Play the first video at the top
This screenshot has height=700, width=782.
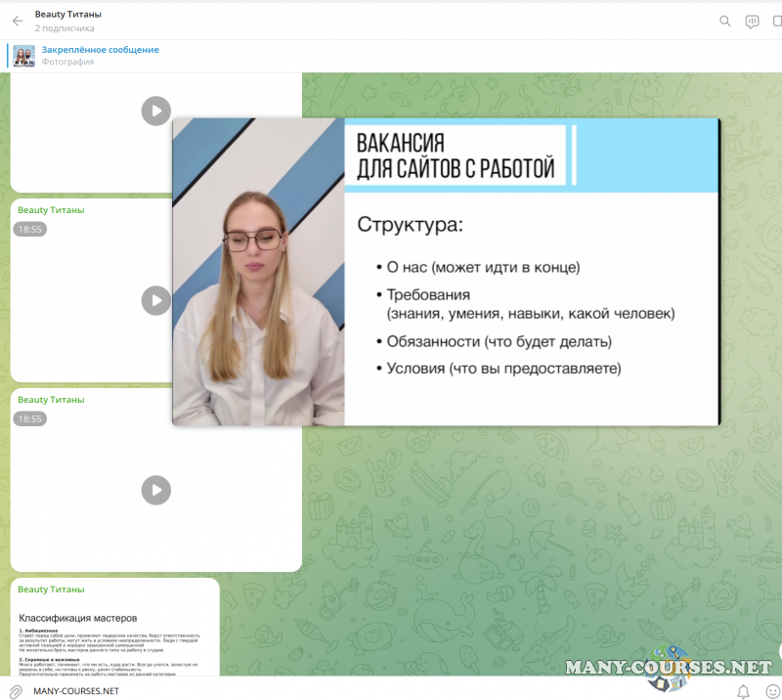click(155, 110)
